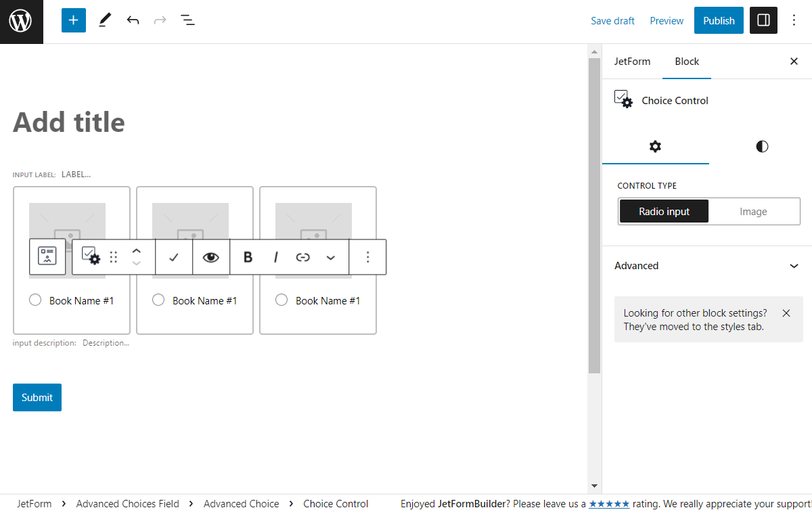Viewport: 812px width, 510px height.
Task: Toggle the Settings sidebar panel icon
Action: click(763, 20)
